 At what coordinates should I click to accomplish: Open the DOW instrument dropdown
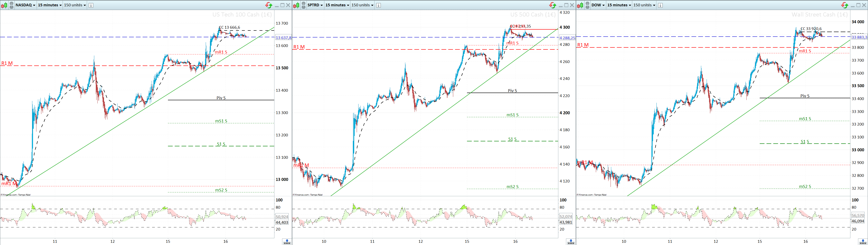pos(598,5)
